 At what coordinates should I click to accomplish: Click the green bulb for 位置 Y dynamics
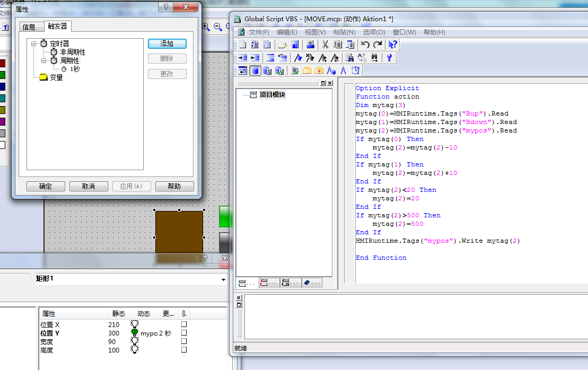[x=134, y=332]
